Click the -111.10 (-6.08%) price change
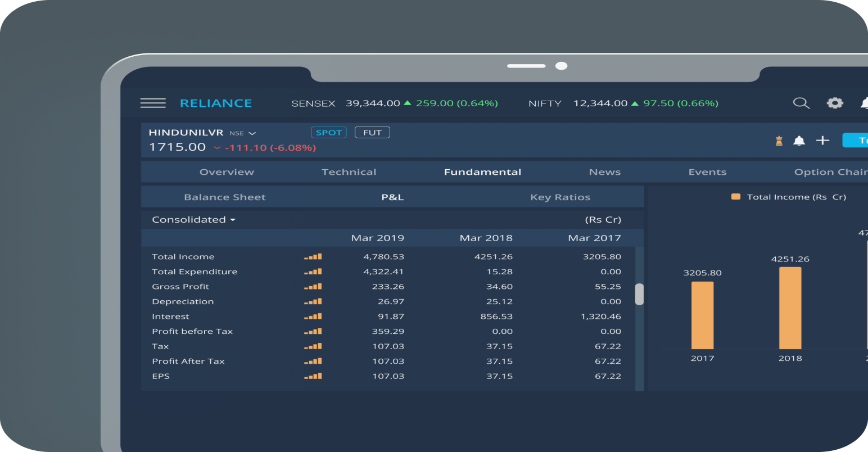The image size is (868, 452). coord(270,148)
